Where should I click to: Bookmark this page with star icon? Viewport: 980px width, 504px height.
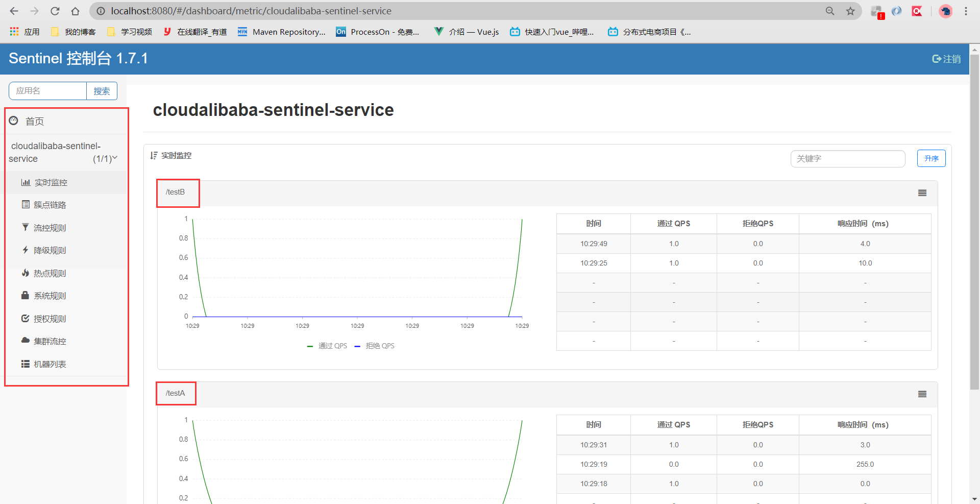click(850, 11)
